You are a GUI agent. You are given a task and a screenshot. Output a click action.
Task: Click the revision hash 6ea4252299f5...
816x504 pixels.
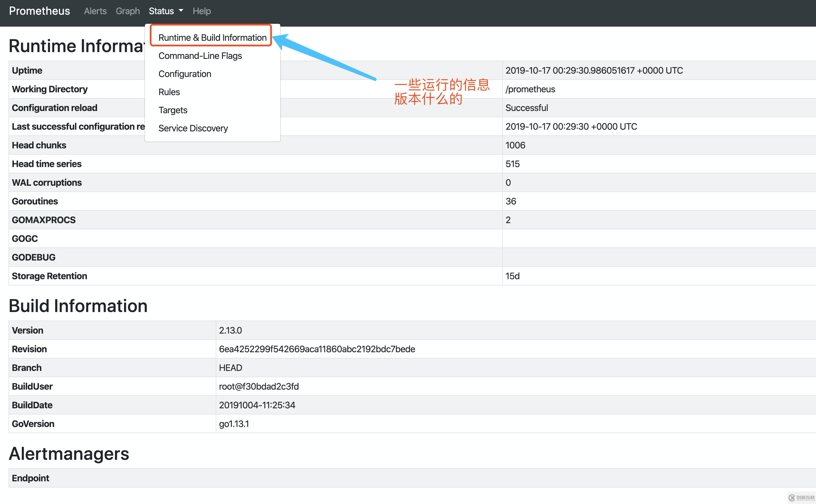coord(317,349)
